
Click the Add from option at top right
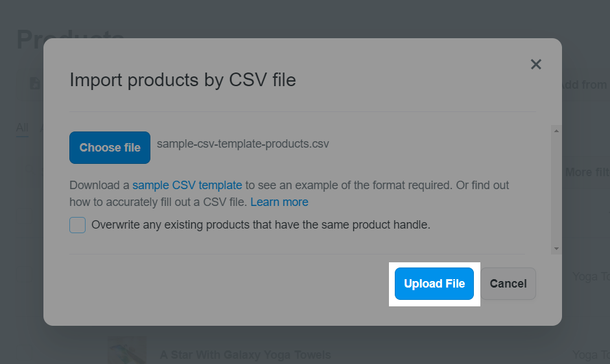click(x=583, y=85)
